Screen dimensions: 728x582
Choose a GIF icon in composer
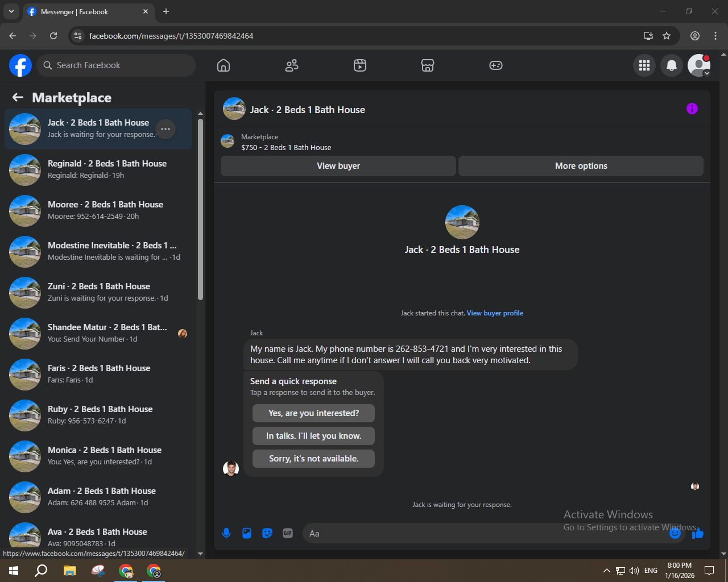coord(288,533)
